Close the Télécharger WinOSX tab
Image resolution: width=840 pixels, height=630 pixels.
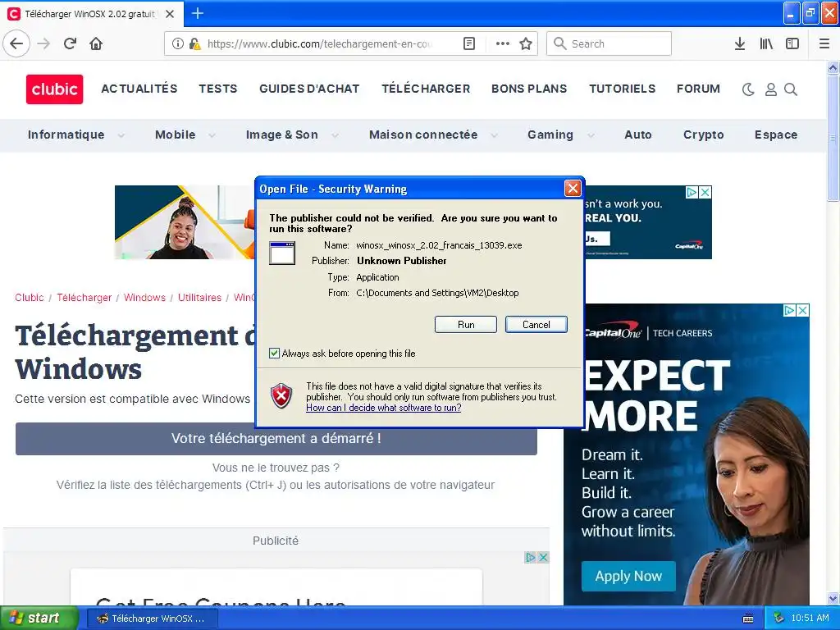point(170,14)
